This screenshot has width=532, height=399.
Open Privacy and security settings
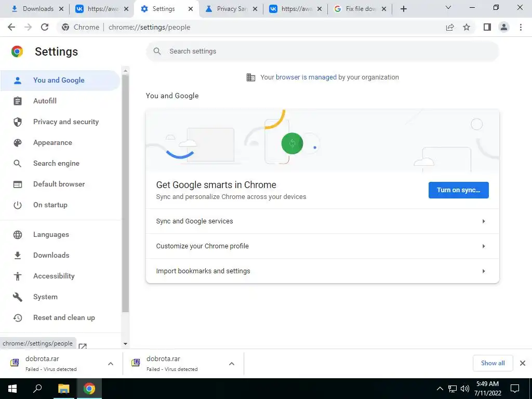(60, 122)
